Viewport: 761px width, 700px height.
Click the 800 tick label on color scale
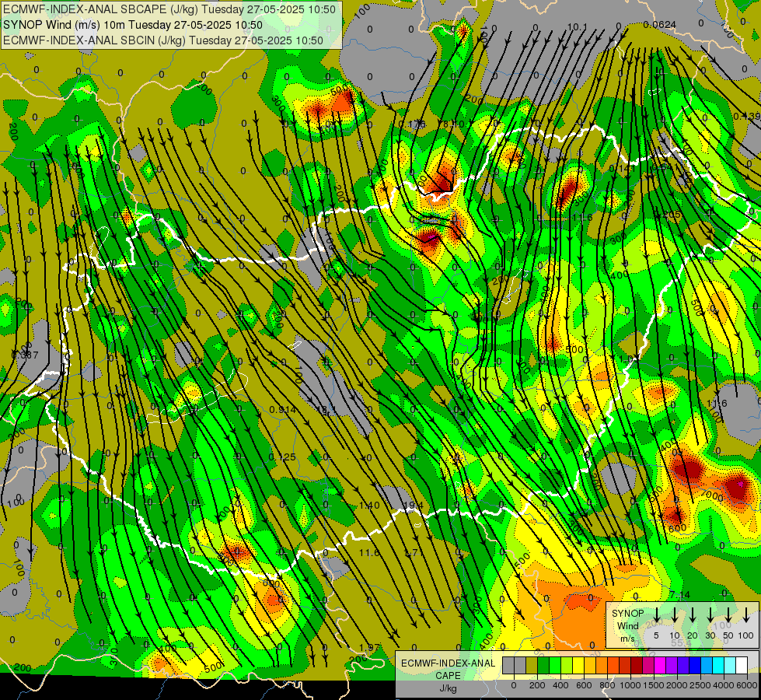point(607,685)
